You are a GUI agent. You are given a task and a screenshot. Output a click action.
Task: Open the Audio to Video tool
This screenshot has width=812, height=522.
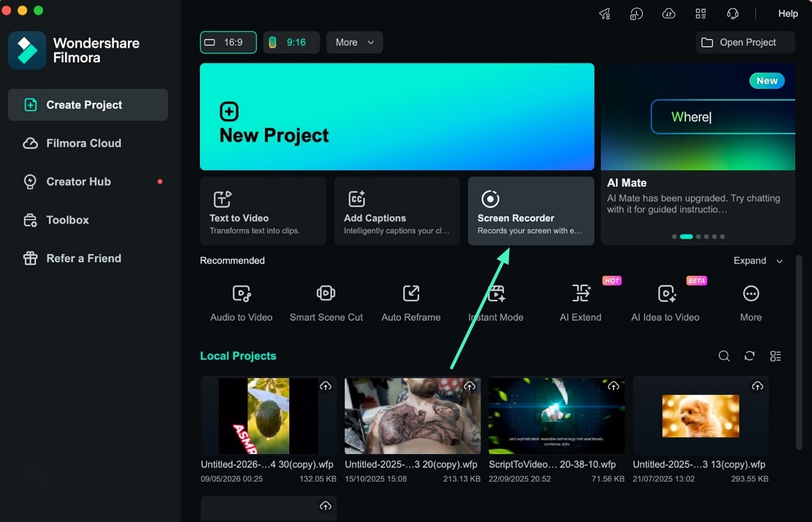coord(241,303)
